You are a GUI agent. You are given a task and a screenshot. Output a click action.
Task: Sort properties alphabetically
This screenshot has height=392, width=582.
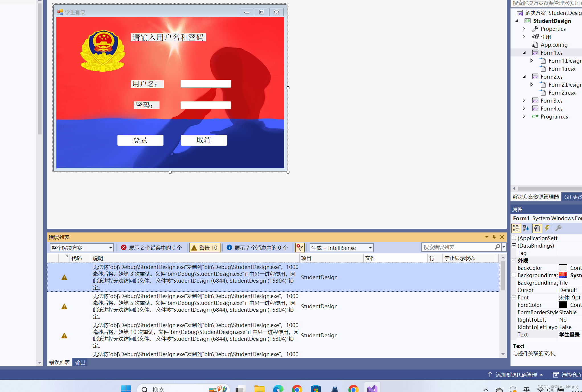tap(526, 228)
